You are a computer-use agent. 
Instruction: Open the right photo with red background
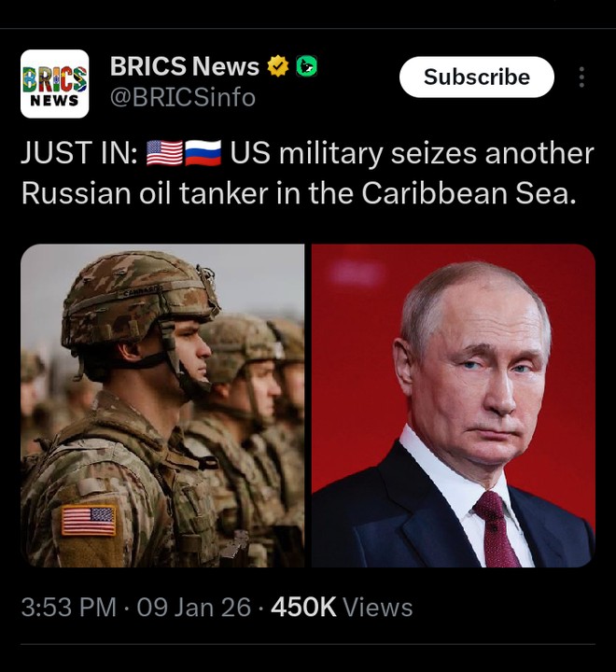pyautogui.click(x=454, y=405)
